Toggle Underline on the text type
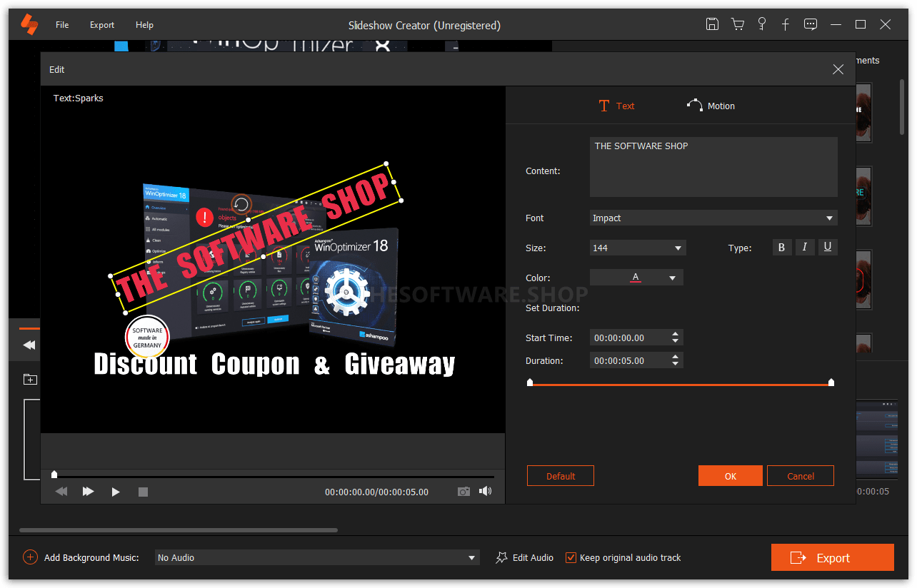 coord(828,247)
